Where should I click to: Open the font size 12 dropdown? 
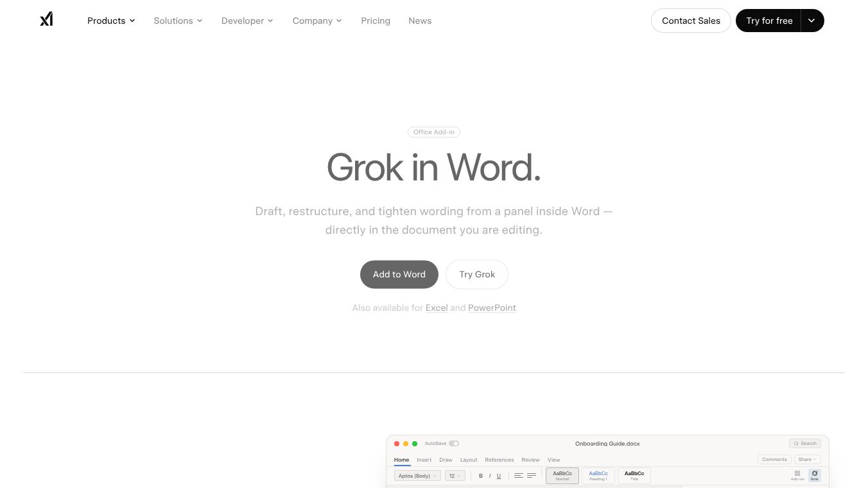pyautogui.click(x=455, y=476)
